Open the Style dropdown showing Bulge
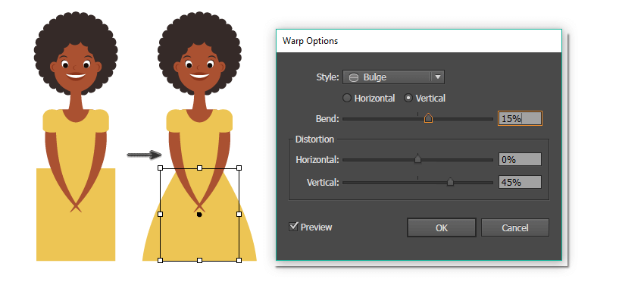This screenshot has height=301, width=644. tap(393, 77)
